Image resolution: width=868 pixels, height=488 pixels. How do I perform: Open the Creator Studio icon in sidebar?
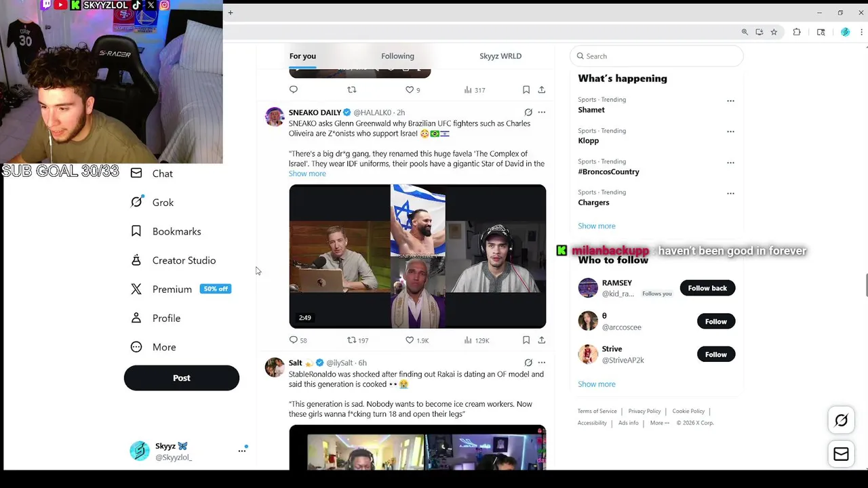[x=136, y=260]
